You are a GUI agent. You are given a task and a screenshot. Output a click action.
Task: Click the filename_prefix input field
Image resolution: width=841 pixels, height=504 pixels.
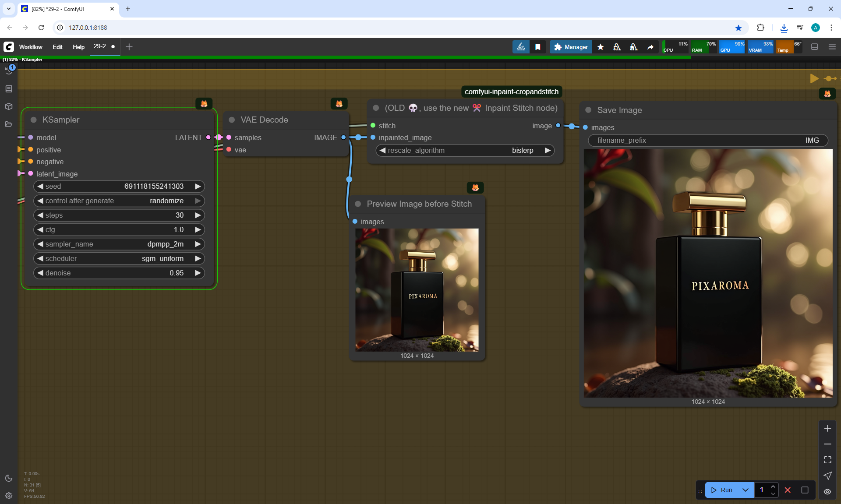(707, 140)
